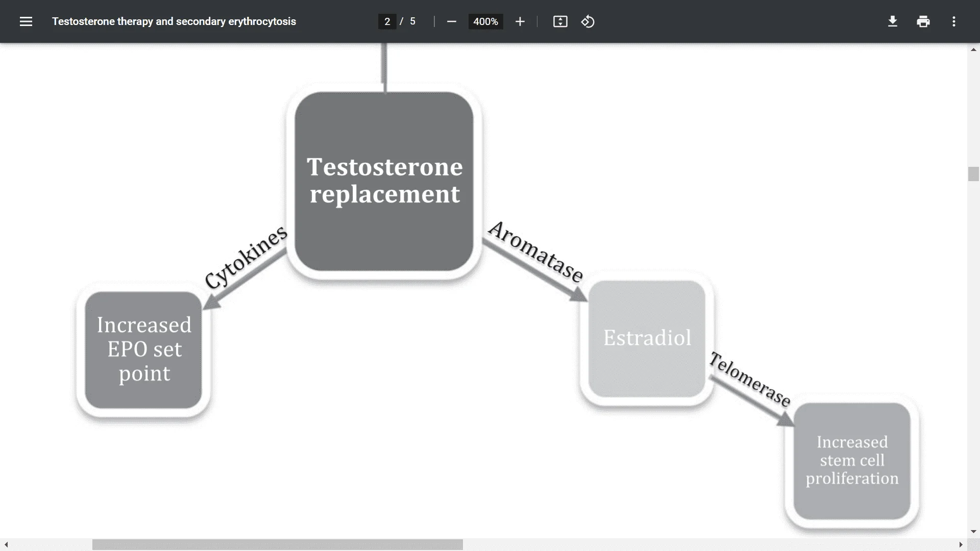Click the scroll up arrow

click(x=973, y=49)
